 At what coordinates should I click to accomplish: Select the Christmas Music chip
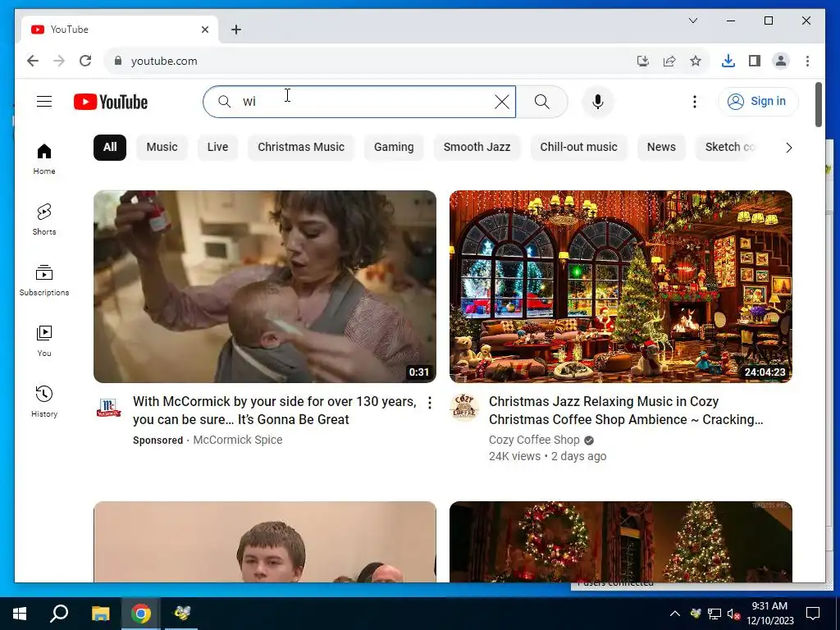pos(301,148)
